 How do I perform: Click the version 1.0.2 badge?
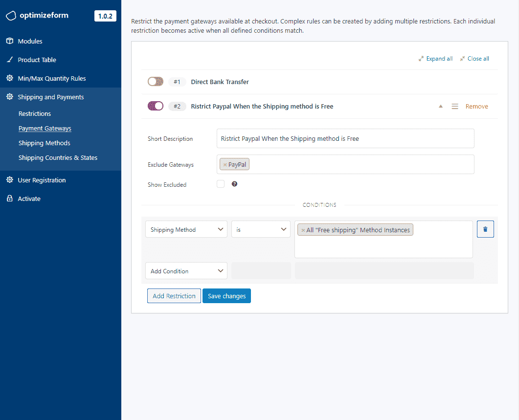[x=105, y=16]
